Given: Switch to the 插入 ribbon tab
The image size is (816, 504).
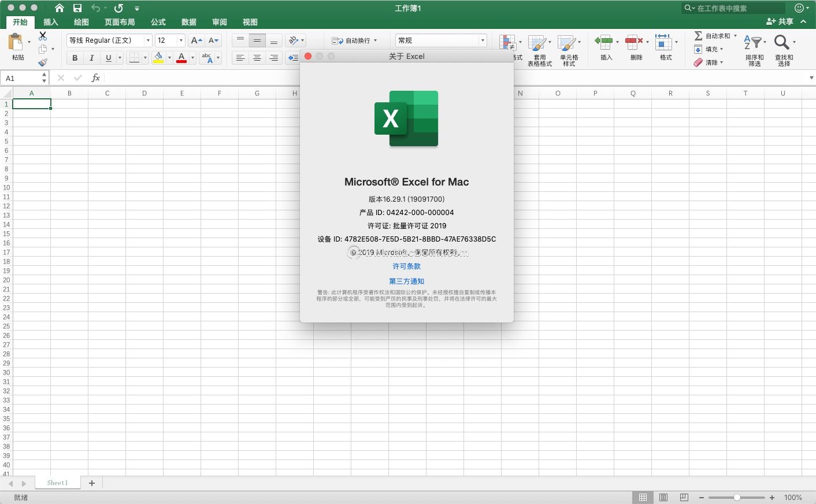Looking at the screenshot, I should 51,22.
